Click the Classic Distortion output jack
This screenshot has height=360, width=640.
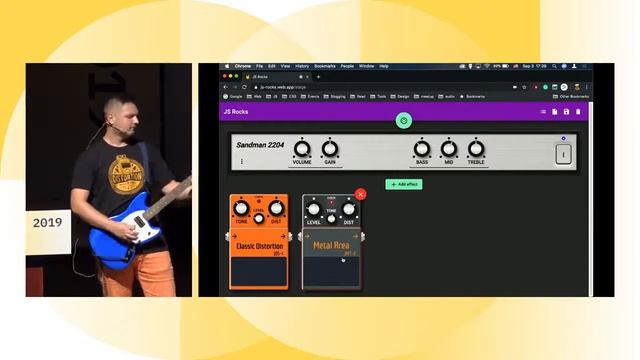coord(290,236)
